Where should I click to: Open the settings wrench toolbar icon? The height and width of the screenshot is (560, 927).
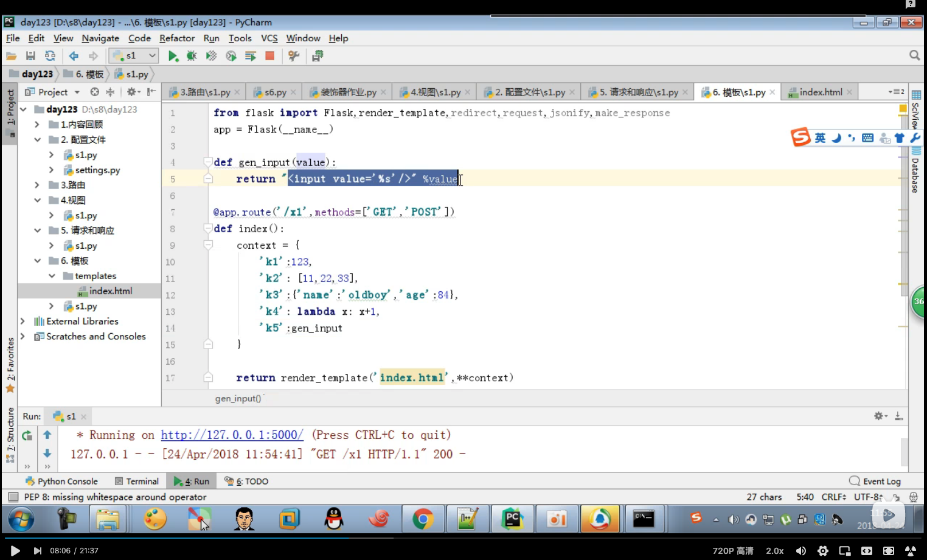point(294,56)
